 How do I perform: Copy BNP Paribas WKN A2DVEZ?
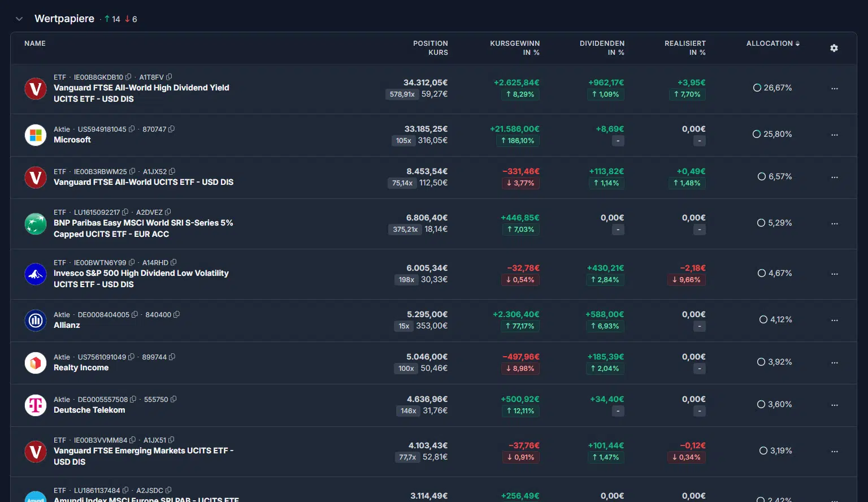click(x=168, y=212)
